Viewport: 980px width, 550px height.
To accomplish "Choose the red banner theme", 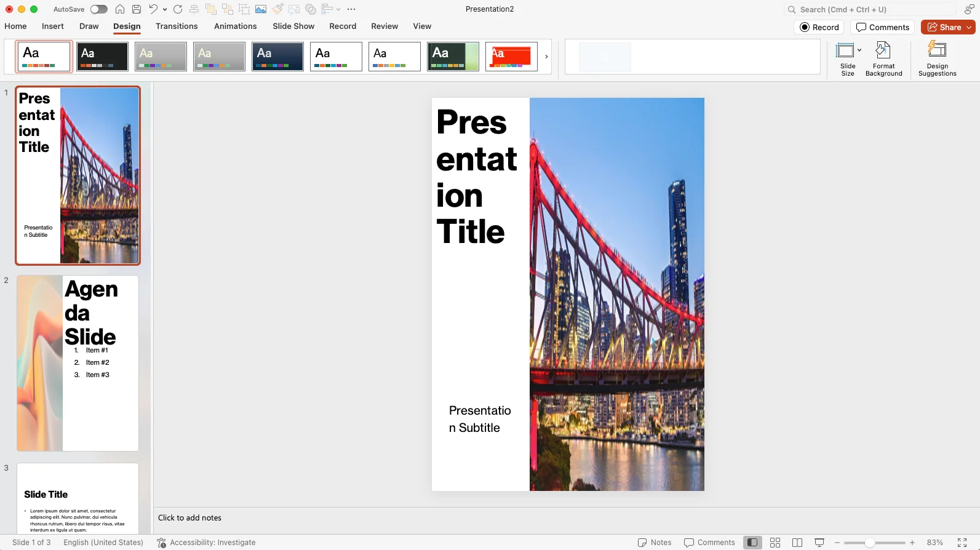I will (511, 57).
